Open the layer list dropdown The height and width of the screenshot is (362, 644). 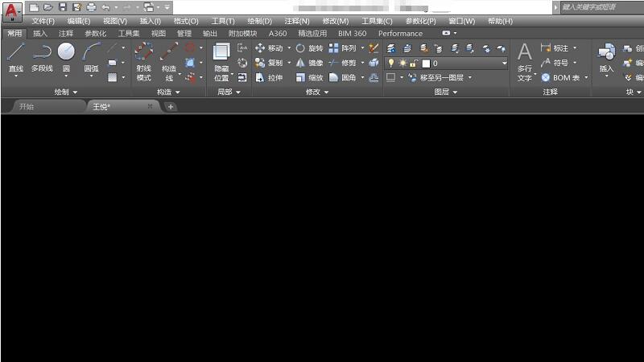tap(504, 63)
